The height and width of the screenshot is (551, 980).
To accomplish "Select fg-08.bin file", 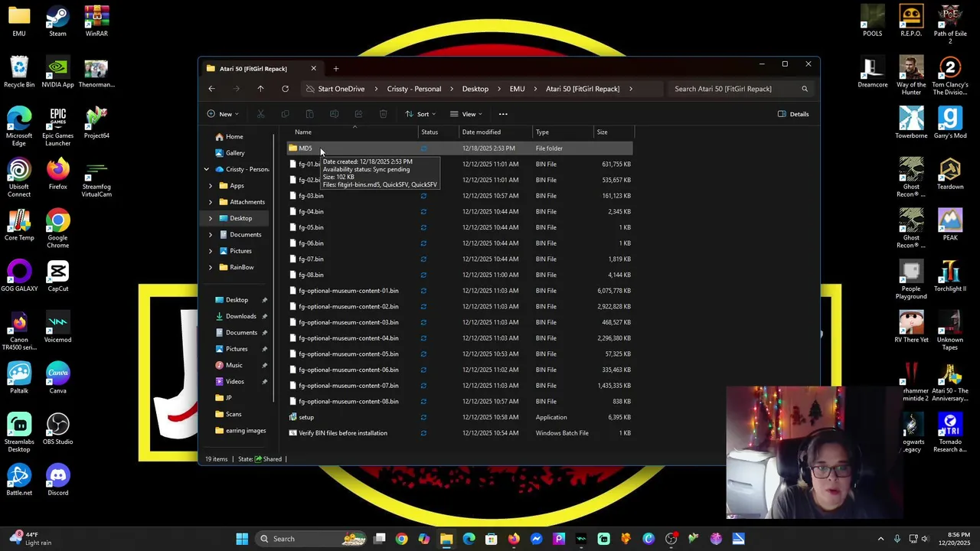I will (459, 275).
